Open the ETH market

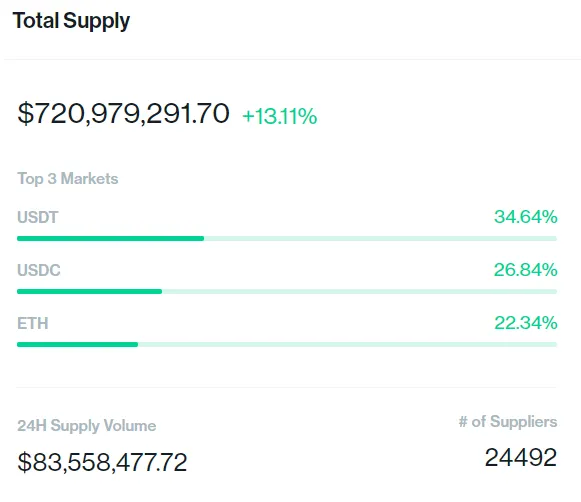(33, 323)
